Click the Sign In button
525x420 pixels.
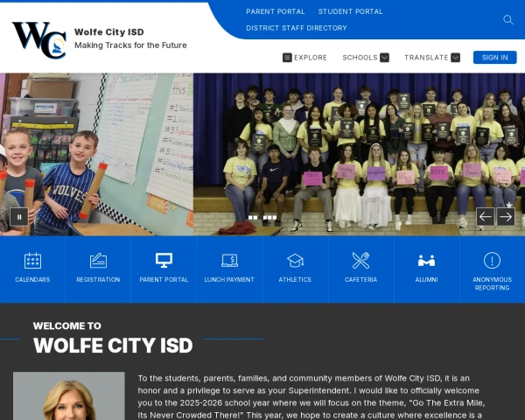point(494,58)
